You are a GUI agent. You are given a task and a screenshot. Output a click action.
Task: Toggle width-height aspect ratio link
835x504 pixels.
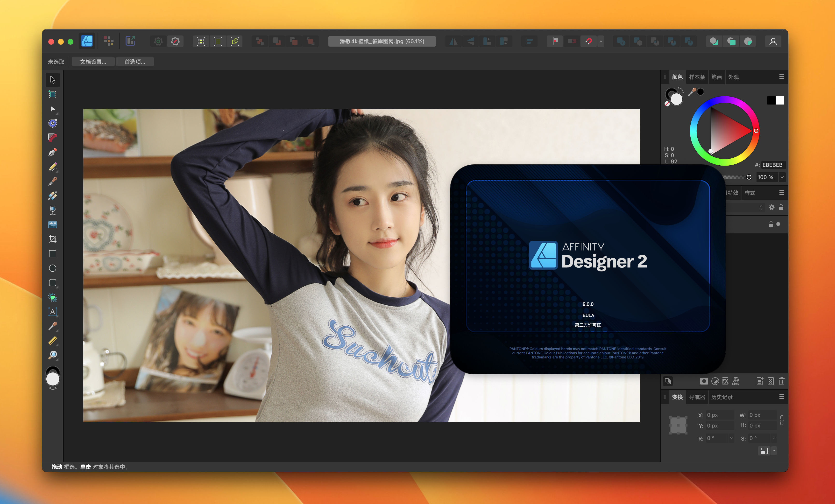point(782,420)
